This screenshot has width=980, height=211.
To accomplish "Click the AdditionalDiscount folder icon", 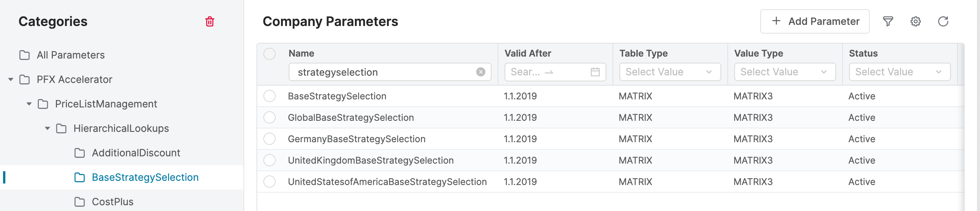I will tap(80, 153).
